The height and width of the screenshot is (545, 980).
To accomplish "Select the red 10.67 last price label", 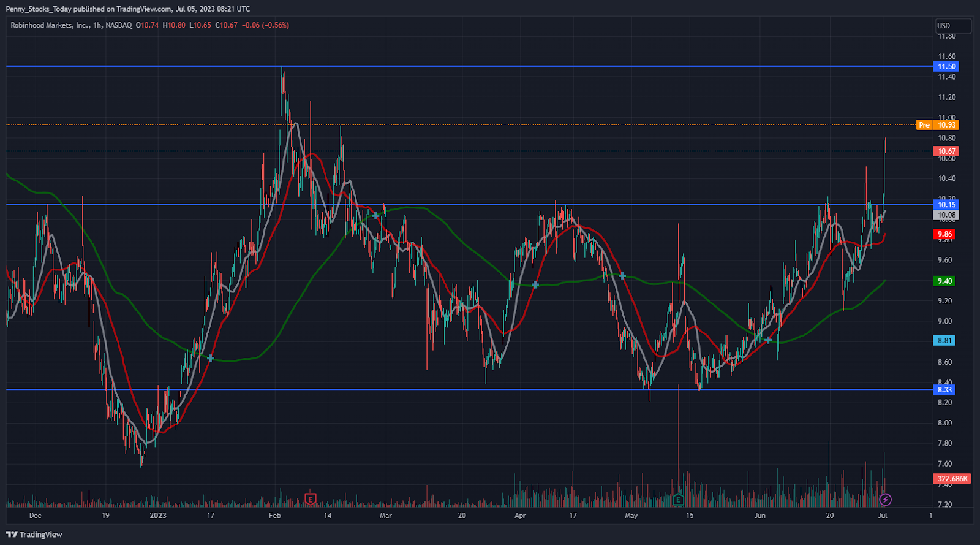I will pos(946,151).
